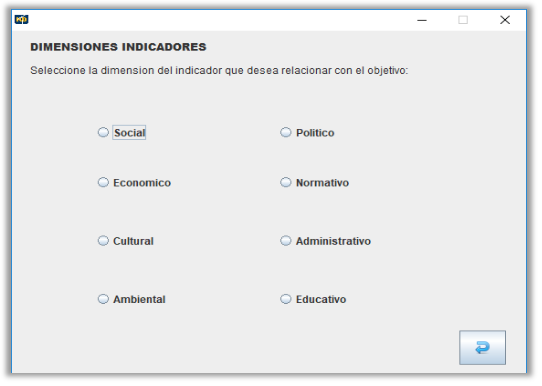Click the focused word 'Social' label
The image size is (542, 386).
pos(129,133)
